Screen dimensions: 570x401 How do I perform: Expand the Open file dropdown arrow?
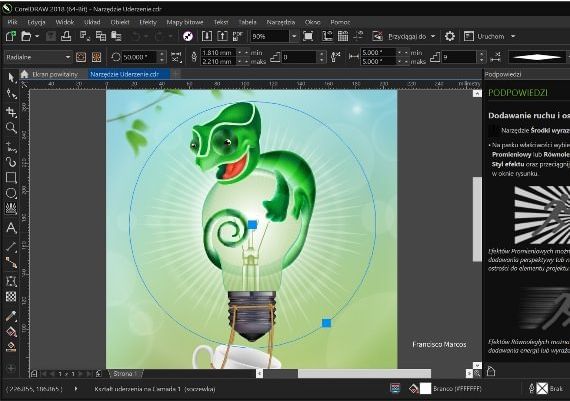37,36
